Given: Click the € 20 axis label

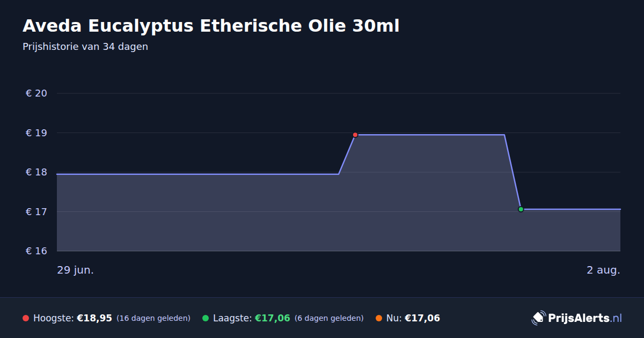Looking at the screenshot, I should [36, 93].
